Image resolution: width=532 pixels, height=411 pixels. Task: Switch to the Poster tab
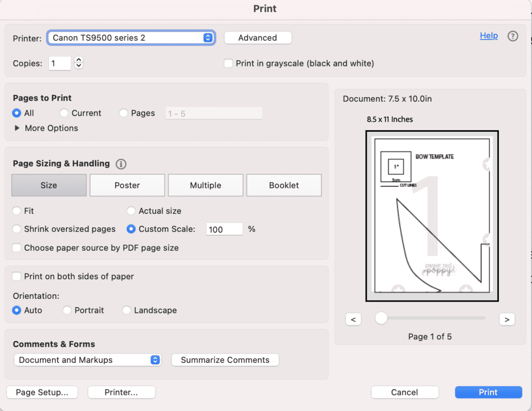pos(127,185)
